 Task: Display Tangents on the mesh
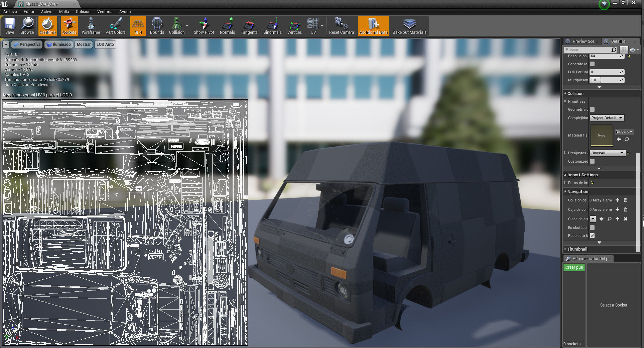[249, 26]
